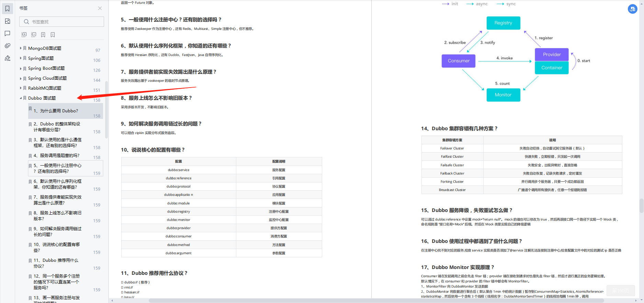Click the Provider box in the diagram
Screen dimensions: 644x303
tap(552, 55)
